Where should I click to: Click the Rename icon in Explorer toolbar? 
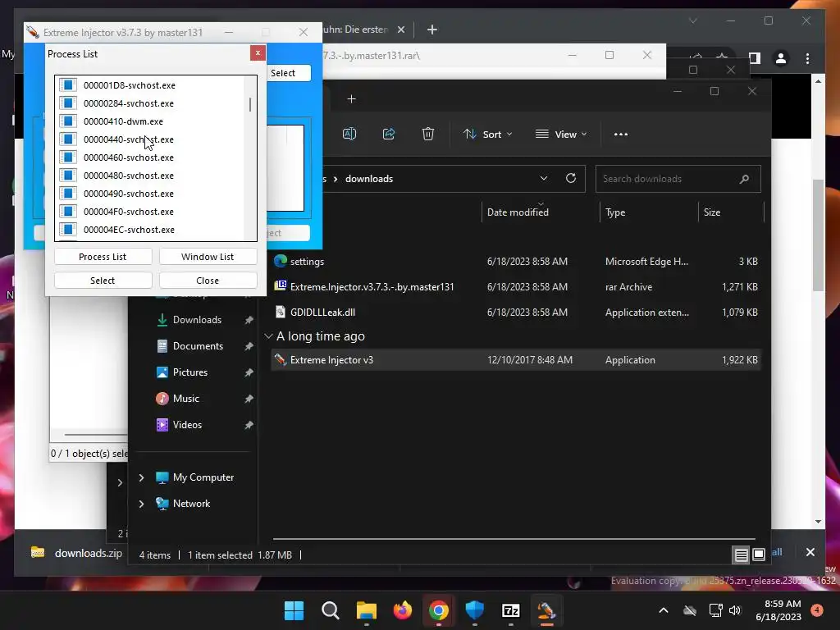[x=349, y=134]
